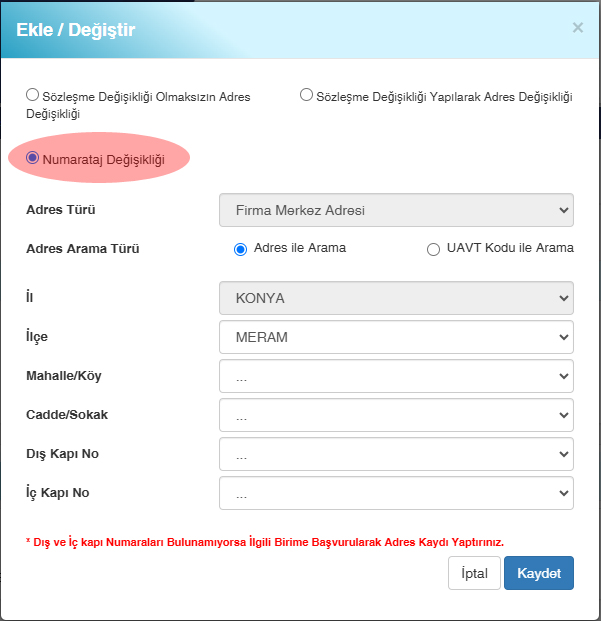
Task: Expand the İl dropdown showing KONYA
Action: [396, 298]
